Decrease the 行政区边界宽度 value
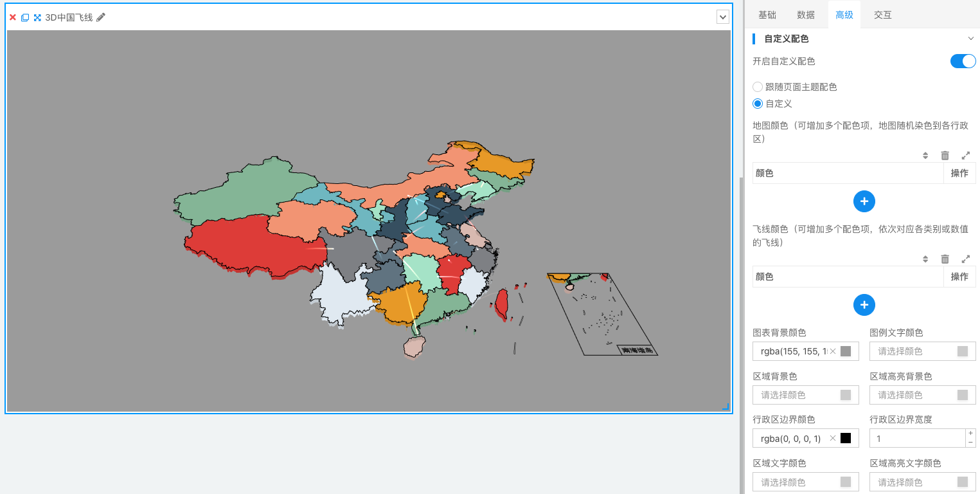Screen dimensions: 980x494 coord(970,443)
